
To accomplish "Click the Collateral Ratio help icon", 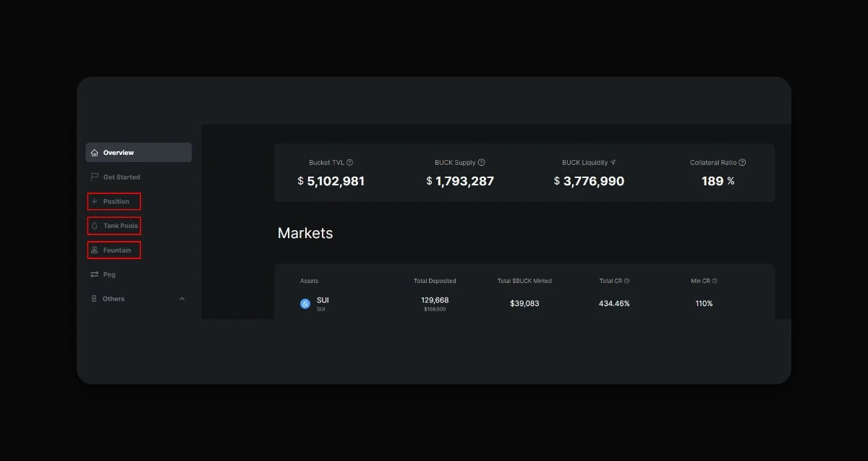I will 743,163.
